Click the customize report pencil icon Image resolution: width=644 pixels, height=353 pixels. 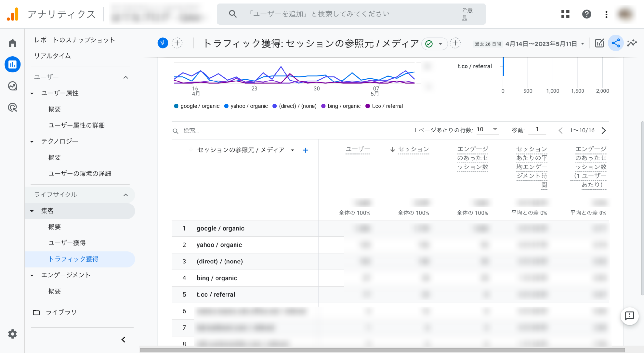click(x=599, y=43)
